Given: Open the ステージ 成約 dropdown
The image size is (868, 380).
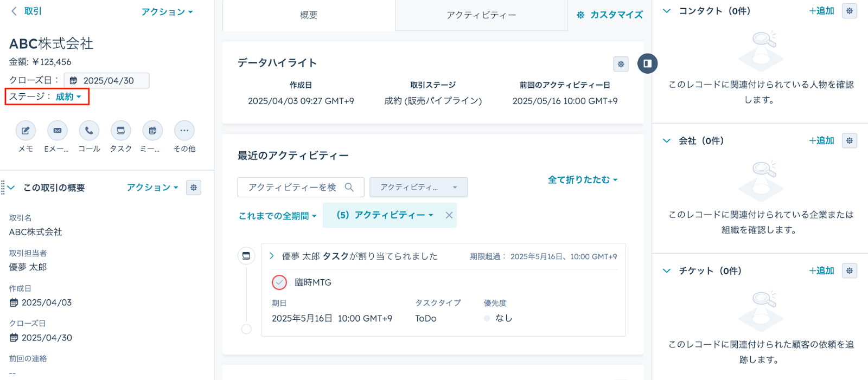Looking at the screenshot, I should pyautogui.click(x=68, y=97).
